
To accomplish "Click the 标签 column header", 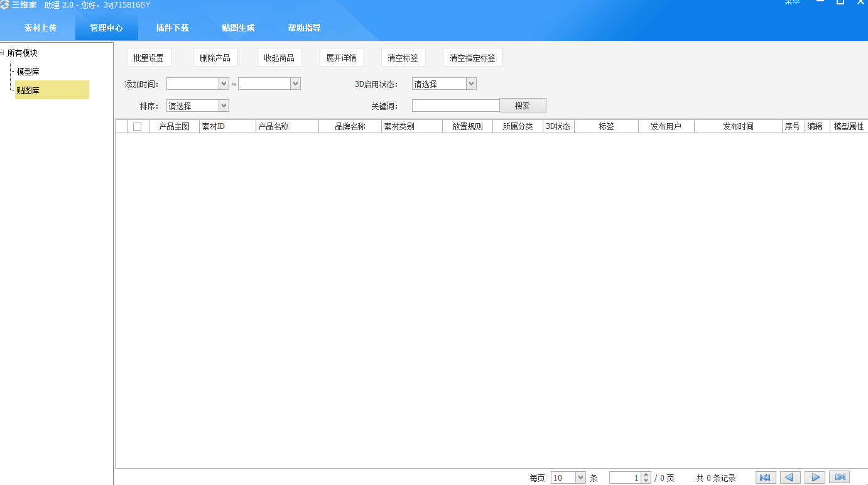I will 607,126.
